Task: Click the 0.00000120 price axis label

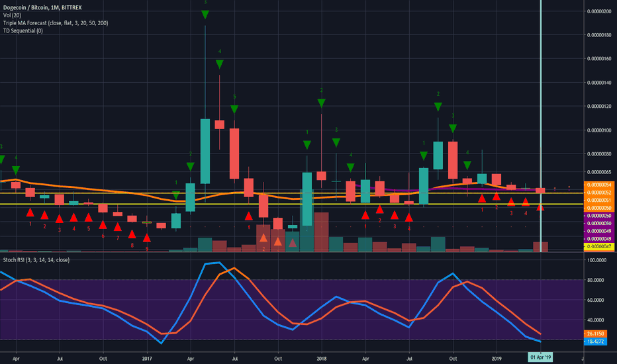Action: [599, 107]
